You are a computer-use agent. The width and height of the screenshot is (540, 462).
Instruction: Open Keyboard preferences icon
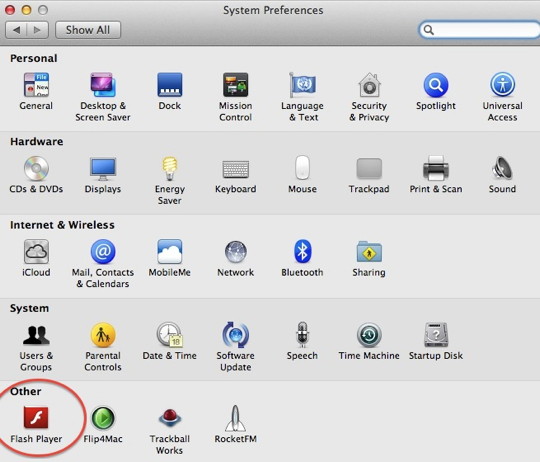click(x=236, y=169)
